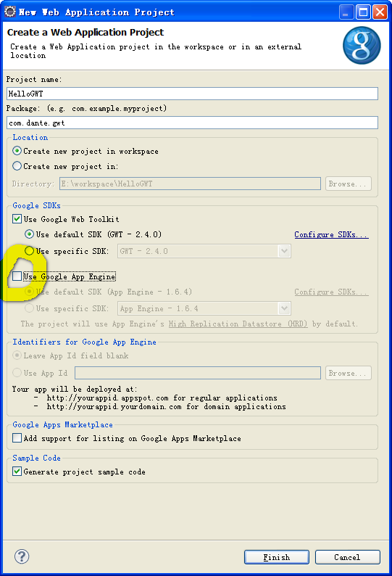Viewport: 392px width, 576px height.
Task: Click the 'Location' group label
Action: tap(30, 137)
